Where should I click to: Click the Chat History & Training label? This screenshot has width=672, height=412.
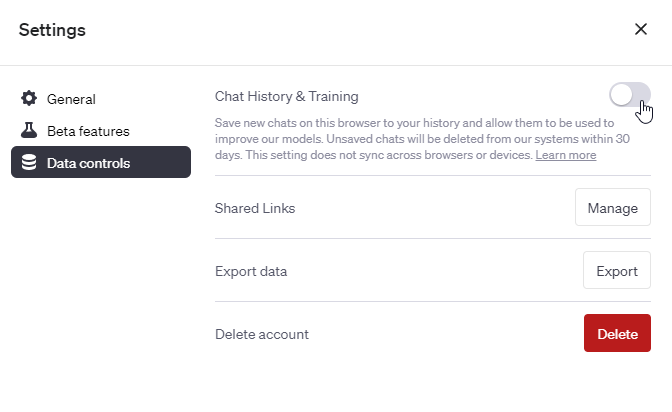[286, 97]
